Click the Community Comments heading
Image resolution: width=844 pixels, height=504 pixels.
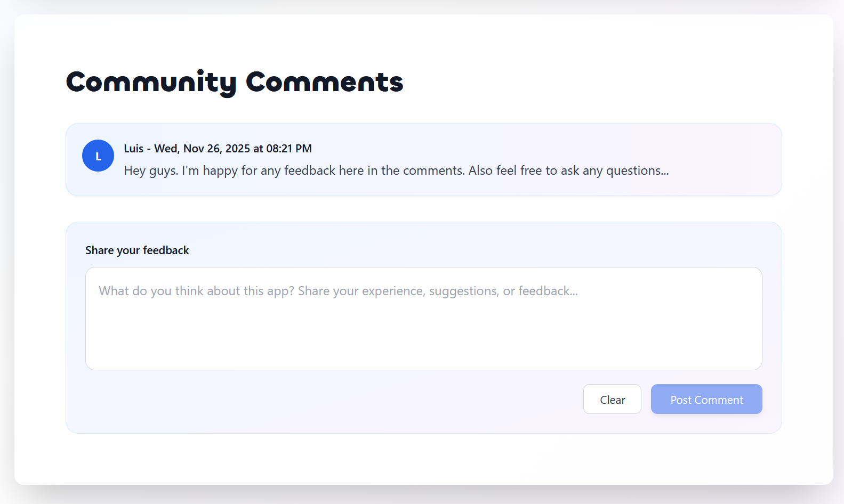(234, 82)
